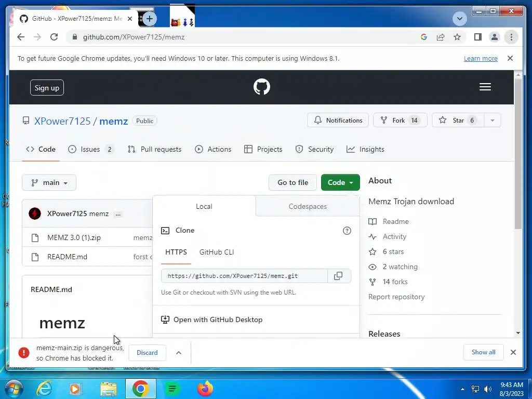Image resolution: width=532 pixels, height=399 pixels.
Task: Discard the blocked memz-main.zip download
Action: 147,353
